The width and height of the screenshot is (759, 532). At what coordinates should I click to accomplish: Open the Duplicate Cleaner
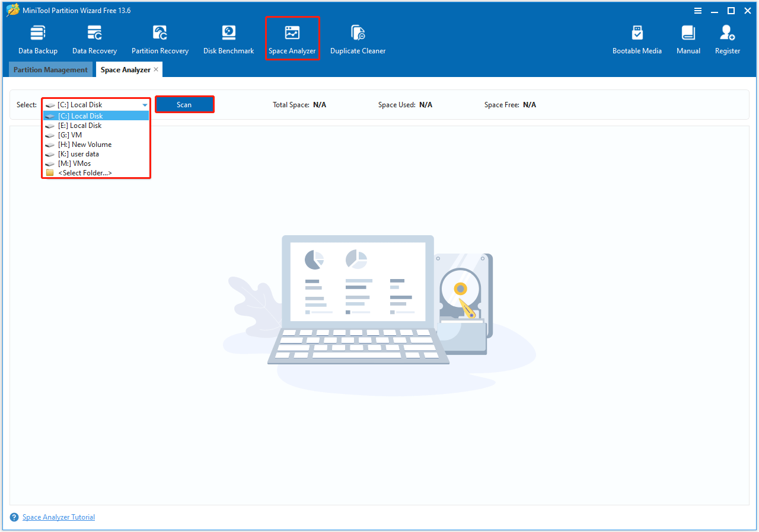pos(358,39)
